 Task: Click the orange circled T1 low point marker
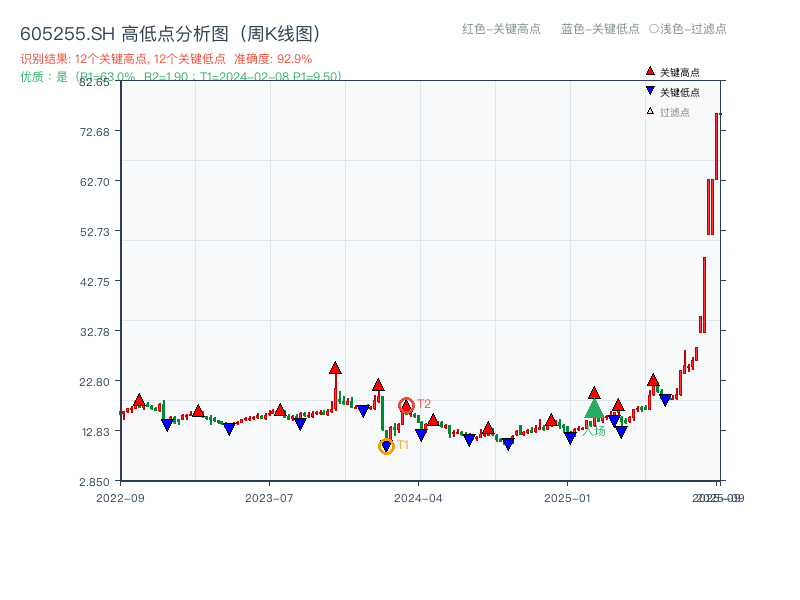[386, 445]
